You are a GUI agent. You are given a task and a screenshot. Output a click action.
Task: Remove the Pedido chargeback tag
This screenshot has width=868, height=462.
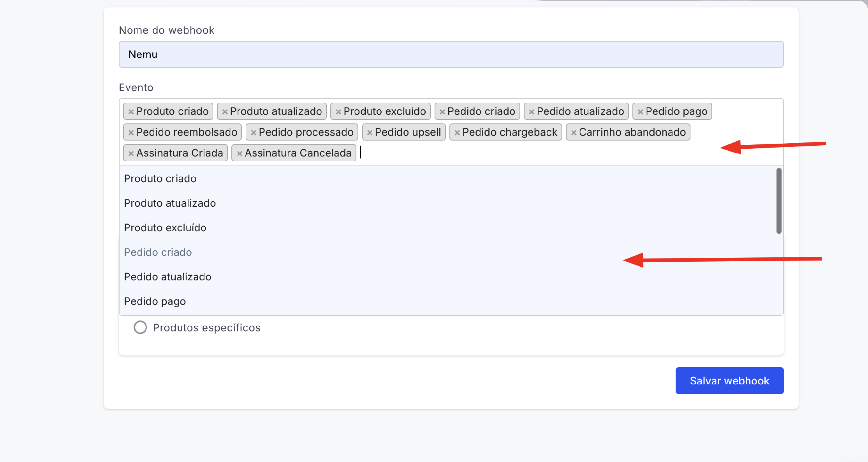[x=457, y=133]
